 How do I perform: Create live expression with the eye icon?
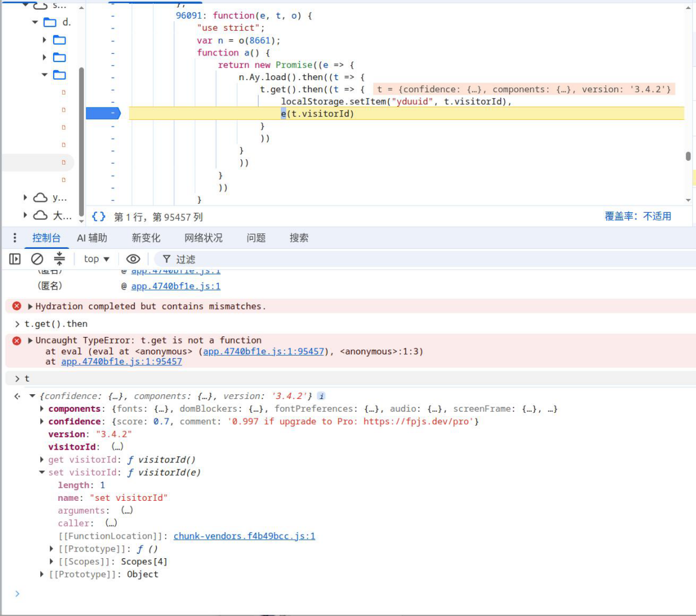[x=133, y=259]
